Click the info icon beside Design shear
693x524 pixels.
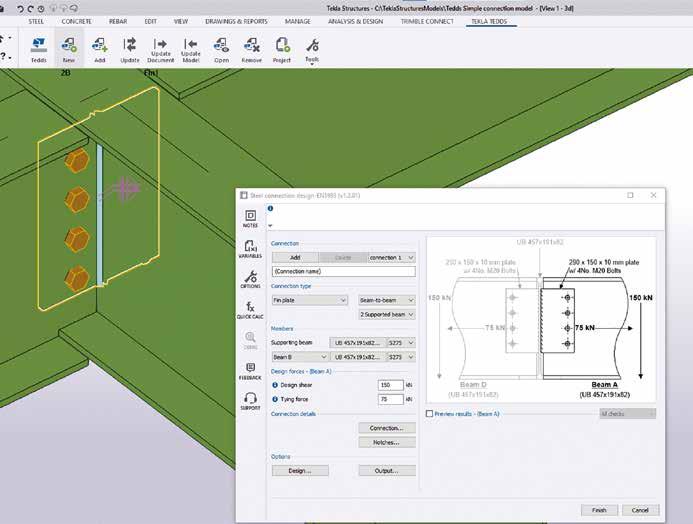coord(275,385)
